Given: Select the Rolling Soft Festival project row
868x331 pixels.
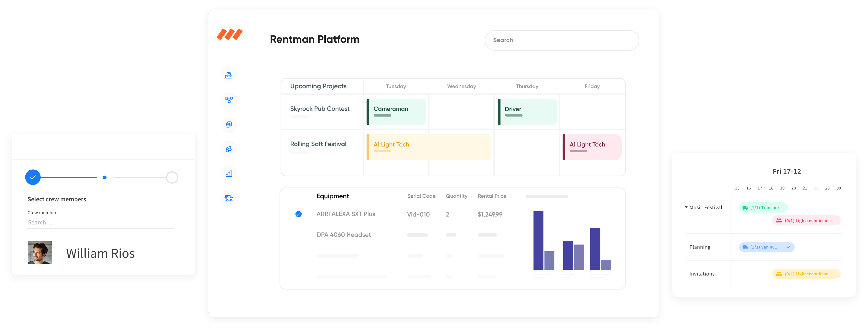Looking at the screenshot, I should pos(318,144).
